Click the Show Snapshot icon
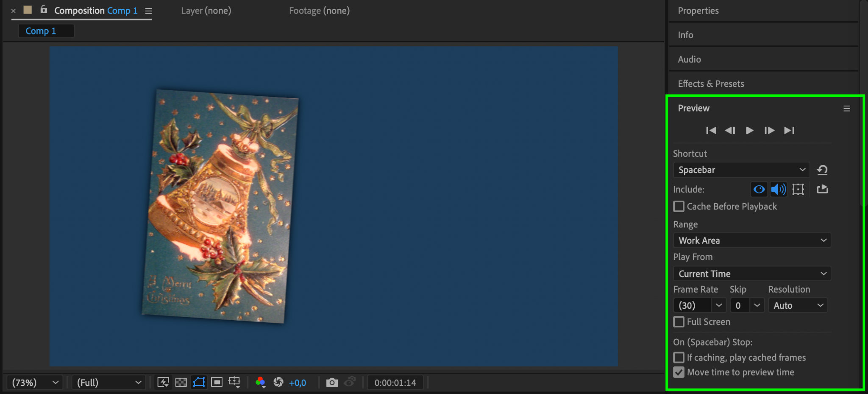 coord(350,383)
